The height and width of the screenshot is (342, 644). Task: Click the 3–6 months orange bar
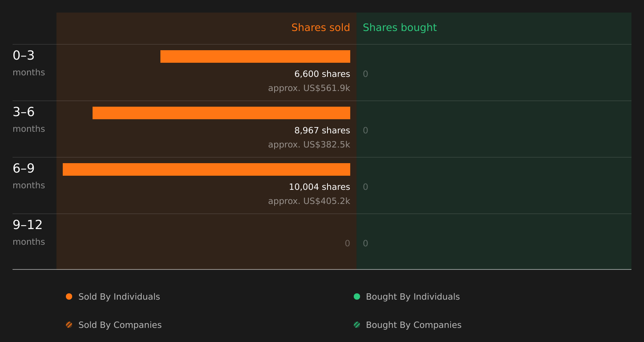[221, 113]
